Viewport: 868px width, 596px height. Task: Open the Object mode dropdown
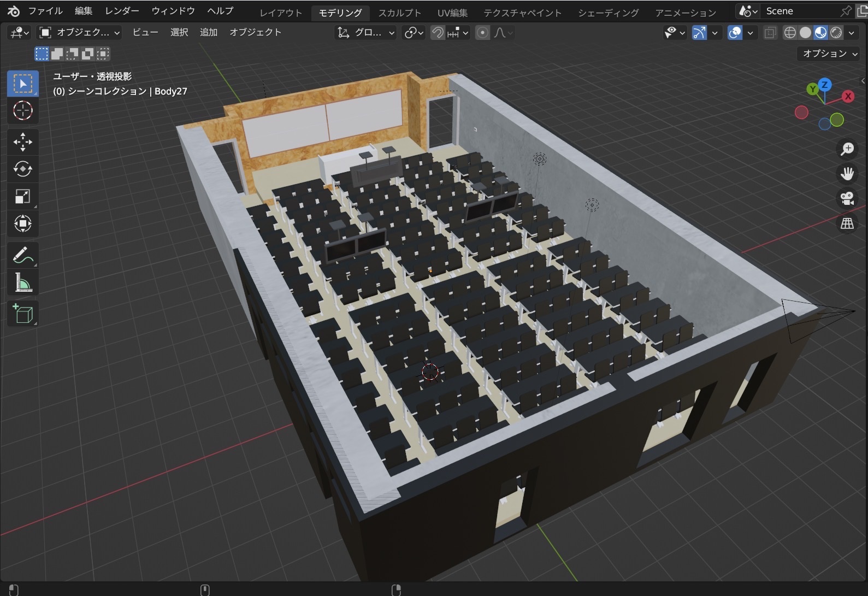pos(80,33)
